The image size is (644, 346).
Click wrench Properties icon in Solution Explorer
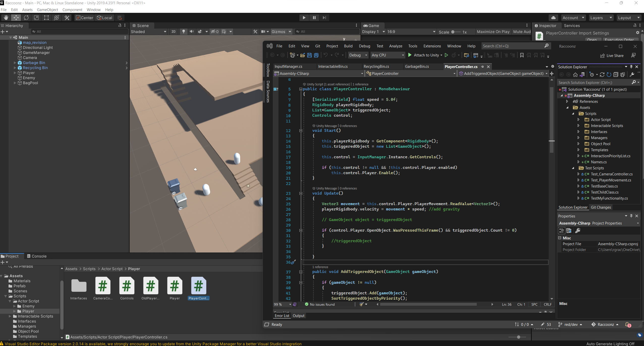click(632, 75)
